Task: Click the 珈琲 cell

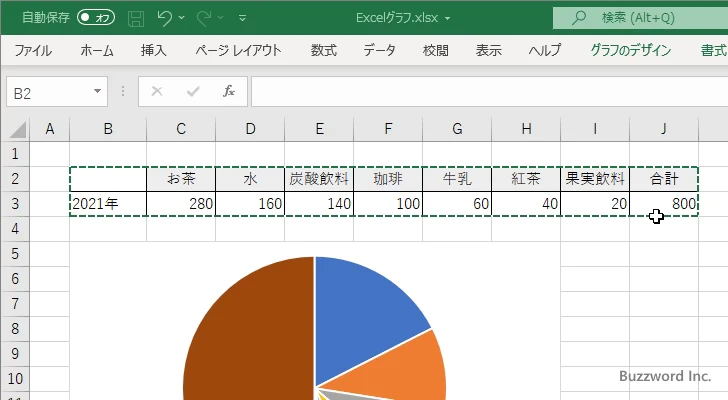Action: click(388, 179)
